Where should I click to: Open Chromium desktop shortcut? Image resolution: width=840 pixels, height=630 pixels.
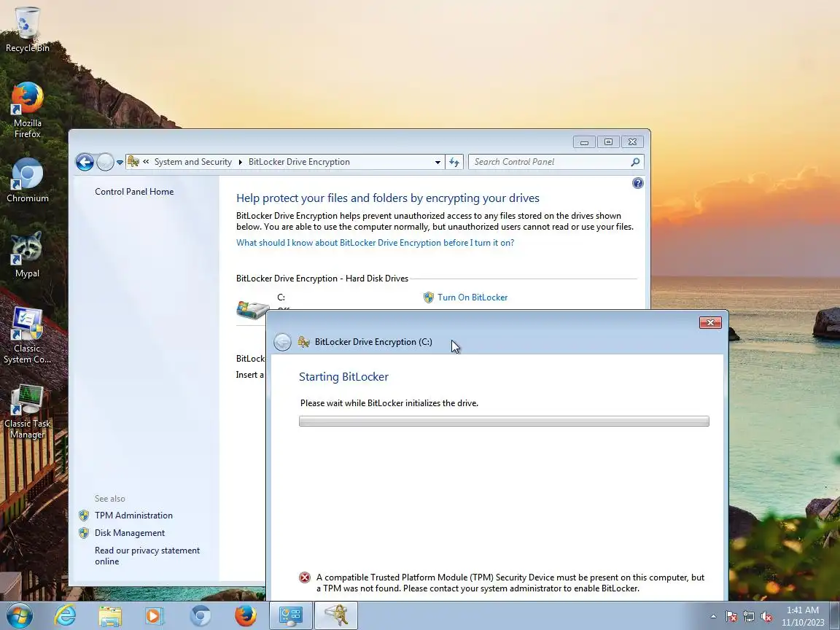27,181
